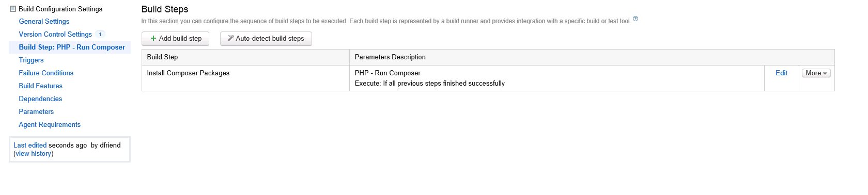Open Version Control Settings

click(x=55, y=35)
